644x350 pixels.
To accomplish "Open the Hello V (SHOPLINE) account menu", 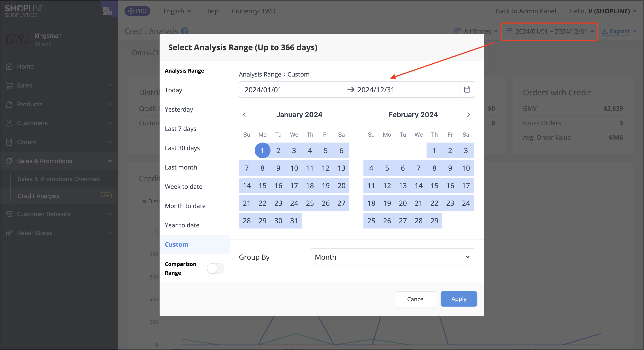I will coord(603,11).
